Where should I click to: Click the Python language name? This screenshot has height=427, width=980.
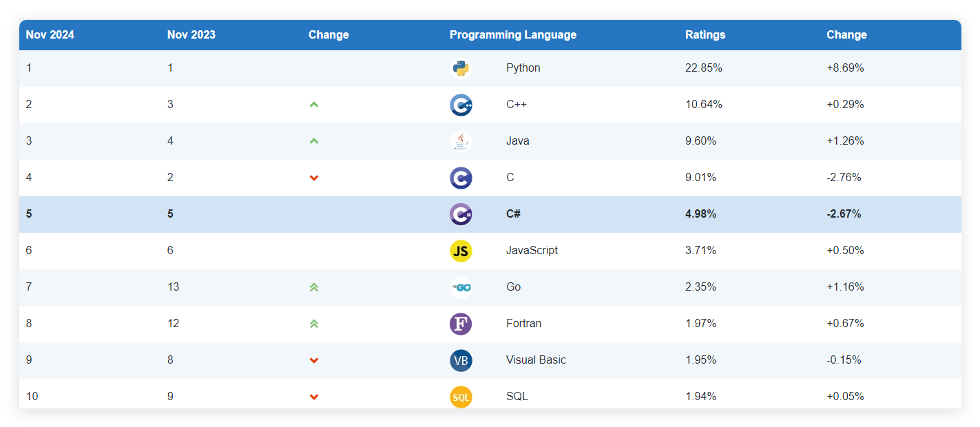click(523, 68)
